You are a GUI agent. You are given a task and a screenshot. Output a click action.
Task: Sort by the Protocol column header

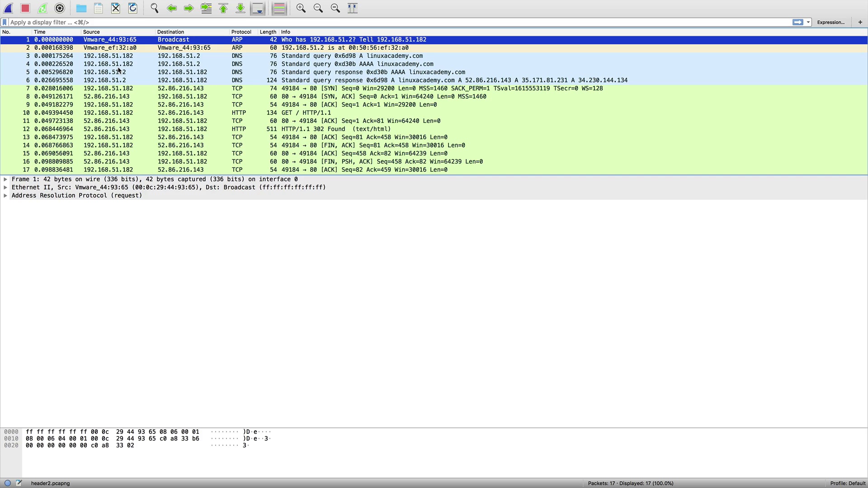coord(244,32)
